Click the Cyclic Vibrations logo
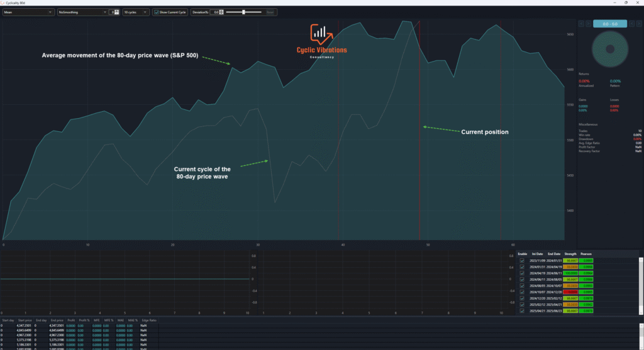 [321, 41]
